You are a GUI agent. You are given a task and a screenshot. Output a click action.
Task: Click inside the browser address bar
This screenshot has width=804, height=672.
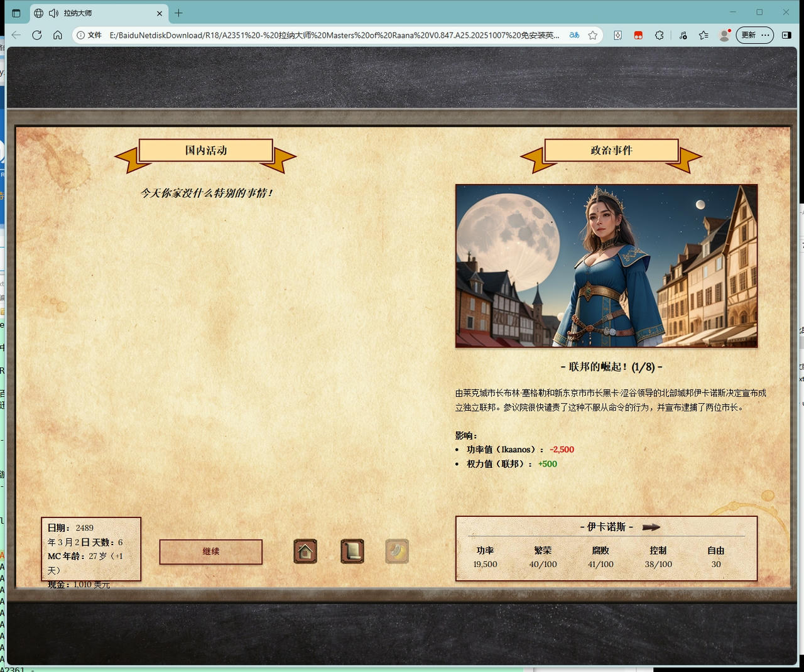coord(314,35)
